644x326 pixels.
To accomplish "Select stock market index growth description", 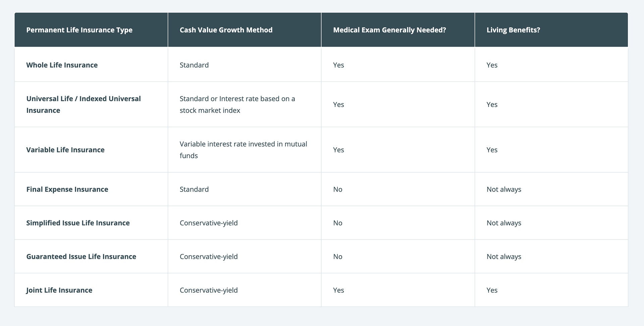I will click(x=237, y=104).
